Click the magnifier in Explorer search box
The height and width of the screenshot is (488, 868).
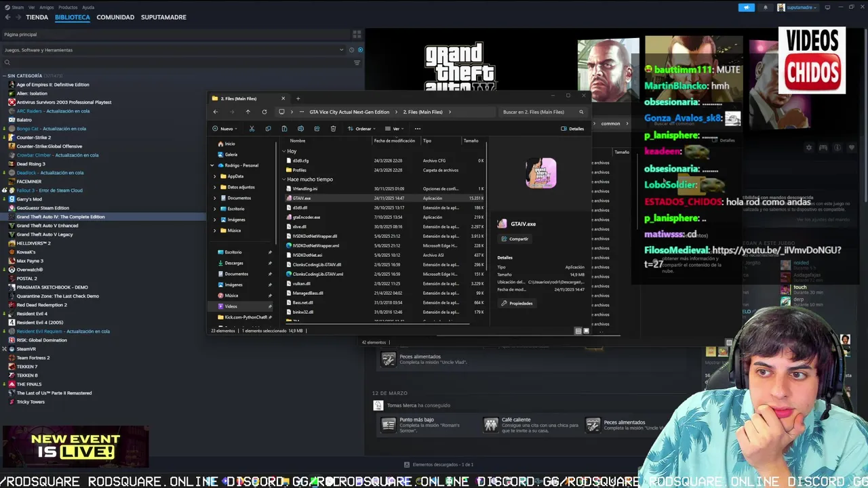tap(581, 112)
